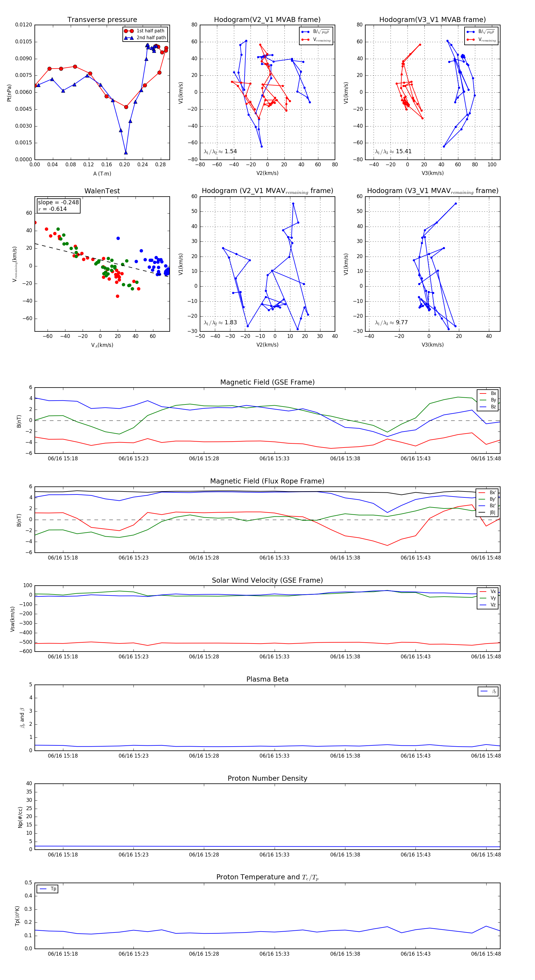Click the "Hodogram (V3_V1 MVAV remaining frame)" title
This screenshot has height=980, width=535.
[432, 191]
